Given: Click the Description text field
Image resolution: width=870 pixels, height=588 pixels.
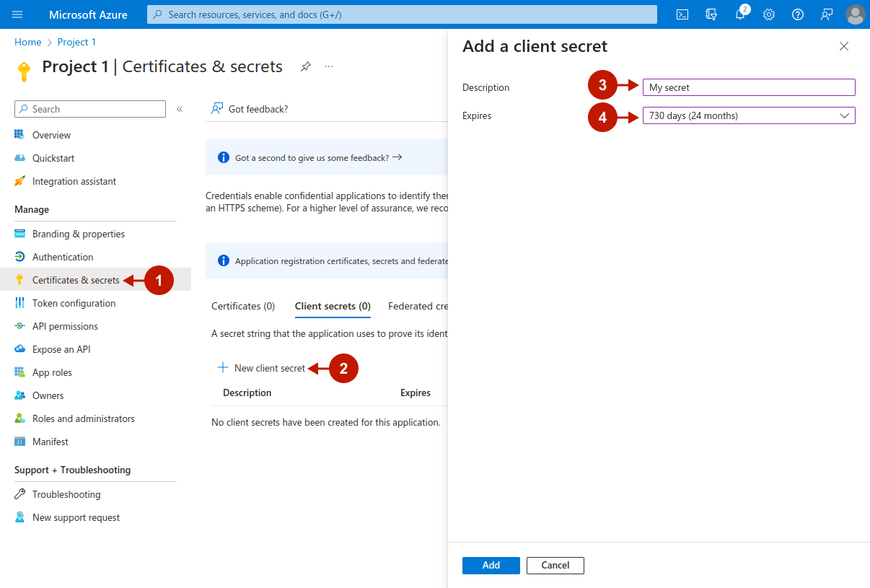Looking at the screenshot, I should [748, 87].
